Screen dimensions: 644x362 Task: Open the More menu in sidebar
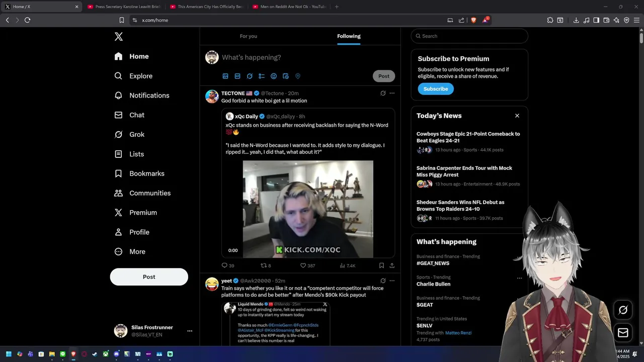(x=130, y=252)
